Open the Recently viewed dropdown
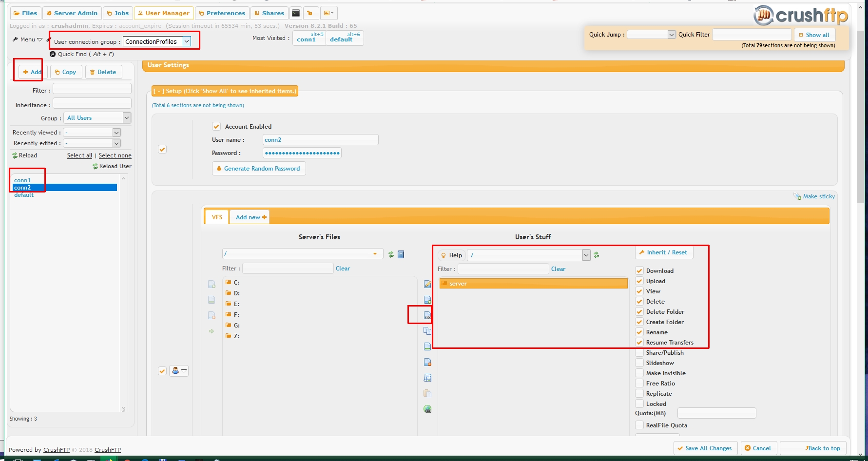The width and height of the screenshot is (868, 461). (116, 133)
